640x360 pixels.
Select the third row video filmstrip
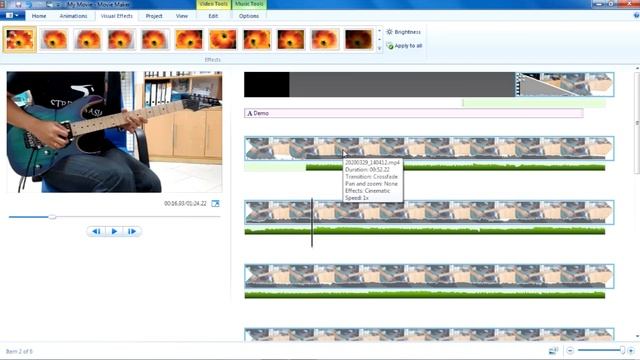(429, 212)
